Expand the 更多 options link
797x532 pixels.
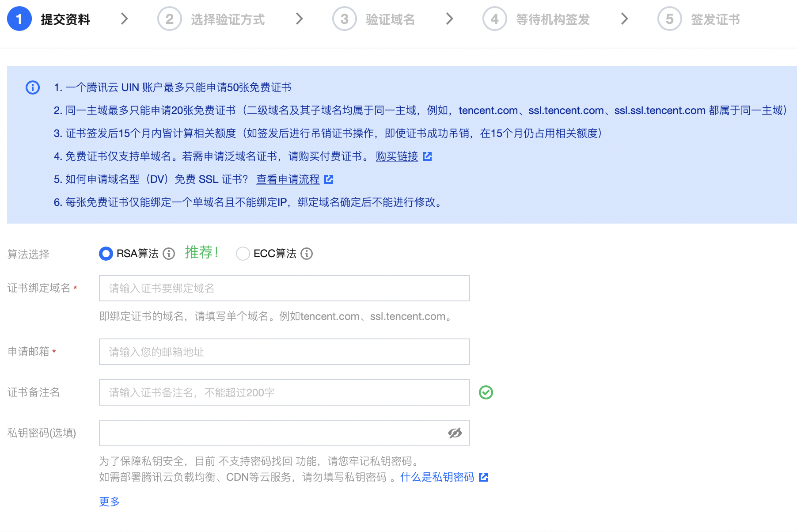click(110, 502)
